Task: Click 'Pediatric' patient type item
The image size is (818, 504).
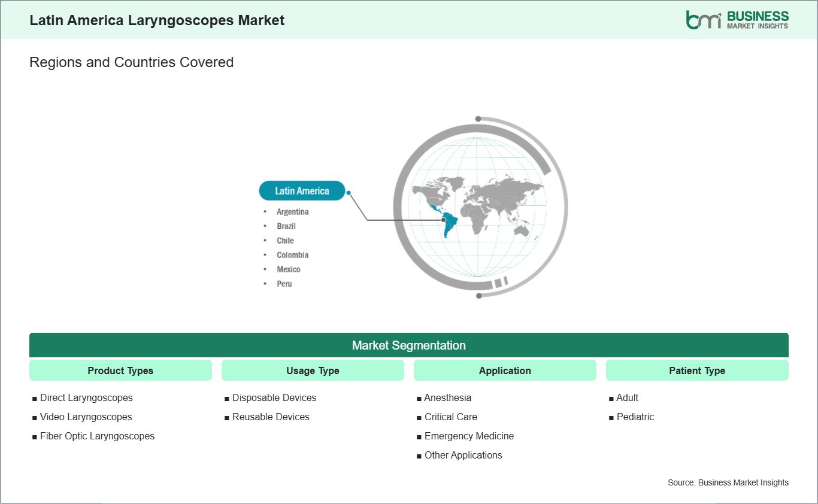Action: (x=632, y=417)
